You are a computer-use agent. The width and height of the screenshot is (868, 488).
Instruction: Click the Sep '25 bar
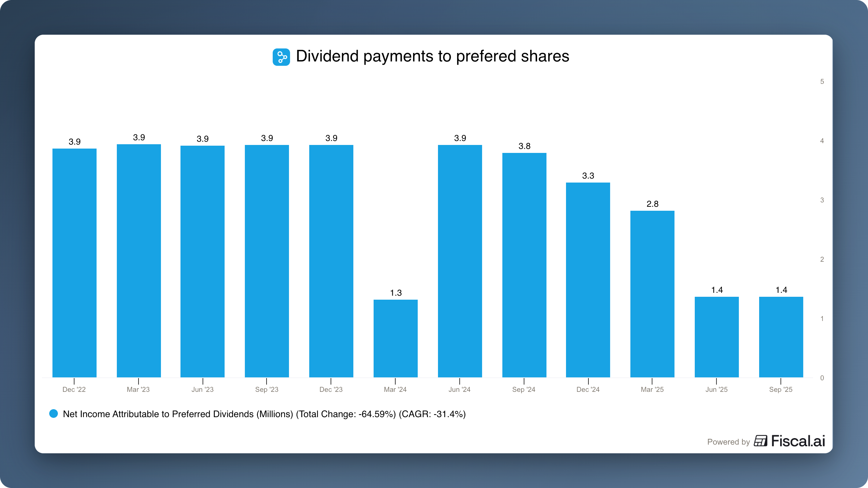781,337
